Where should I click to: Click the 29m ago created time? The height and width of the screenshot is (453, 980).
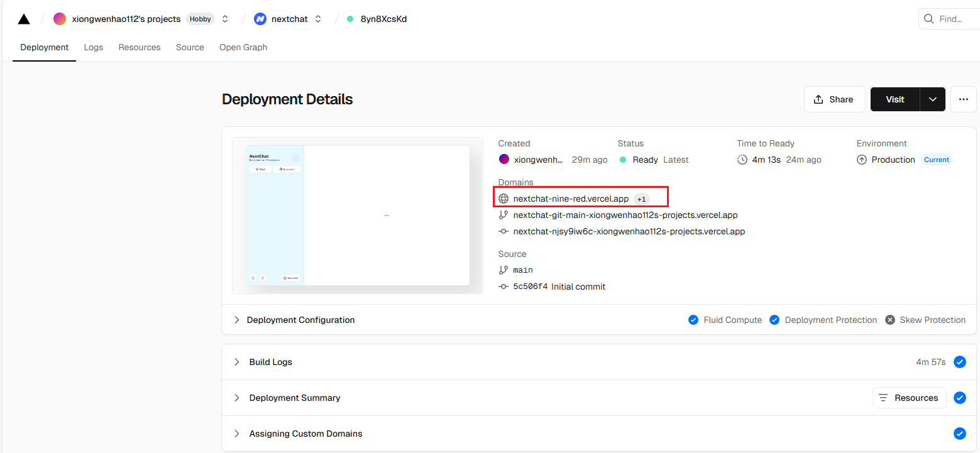590,160
